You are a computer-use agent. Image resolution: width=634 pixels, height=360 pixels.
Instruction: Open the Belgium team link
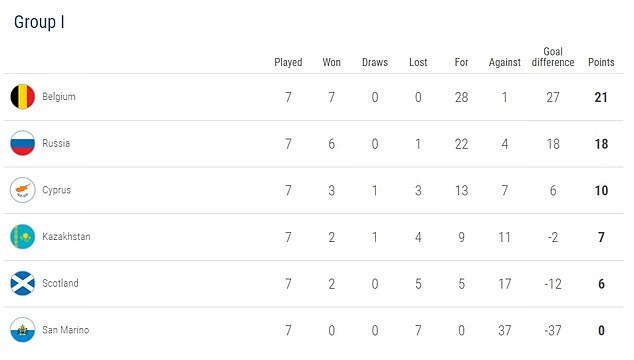pyautogui.click(x=59, y=97)
